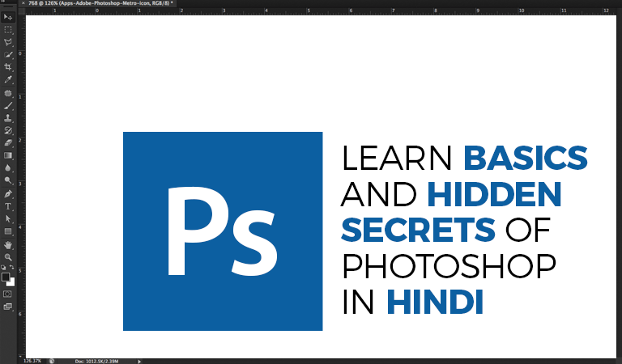This screenshot has height=364, width=622.
Task: Edit the 126.37% zoom level field
Action: [32, 362]
